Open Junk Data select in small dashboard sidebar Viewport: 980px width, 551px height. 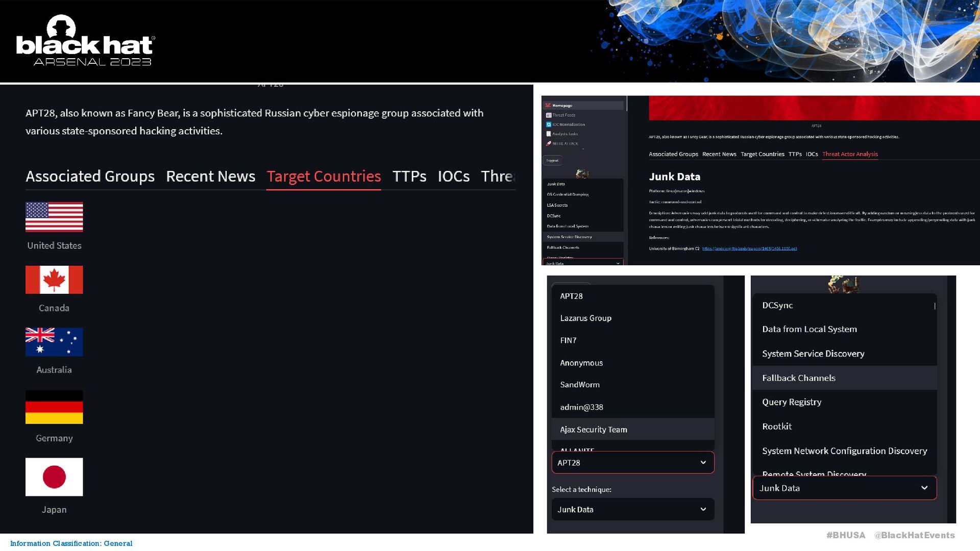click(583, 263)
